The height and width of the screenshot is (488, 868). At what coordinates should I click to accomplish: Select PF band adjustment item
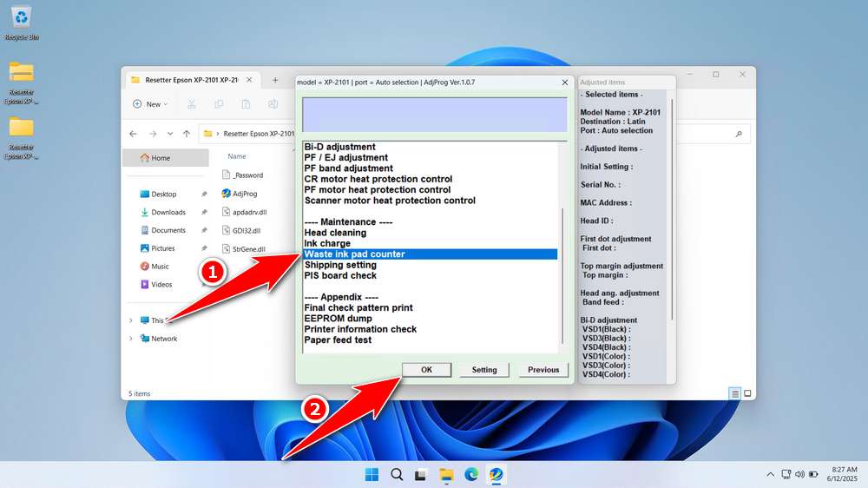click(x=348, y=168)
